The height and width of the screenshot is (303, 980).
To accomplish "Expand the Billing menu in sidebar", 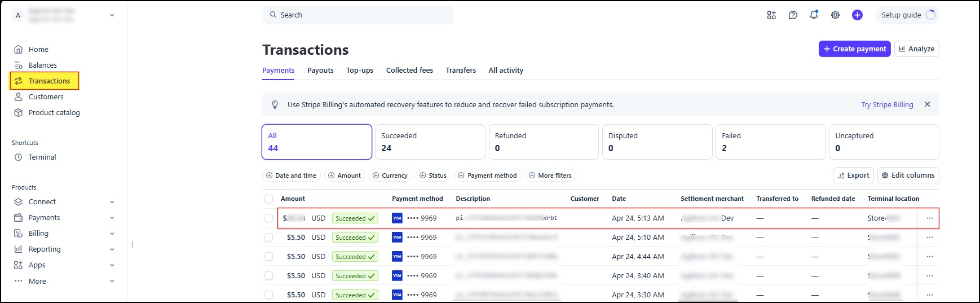I will tap(64, 233).
